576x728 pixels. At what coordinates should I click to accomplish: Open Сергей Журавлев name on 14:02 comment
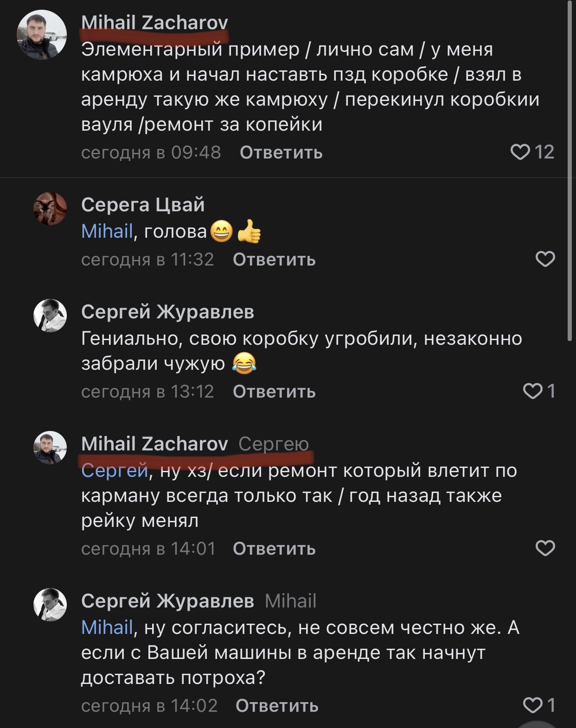tap(167, 601)
